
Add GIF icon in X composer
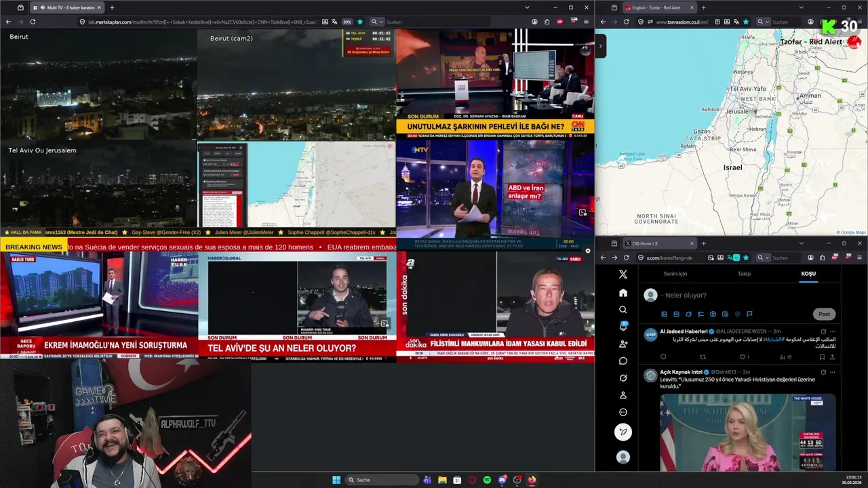coord(676,314)
